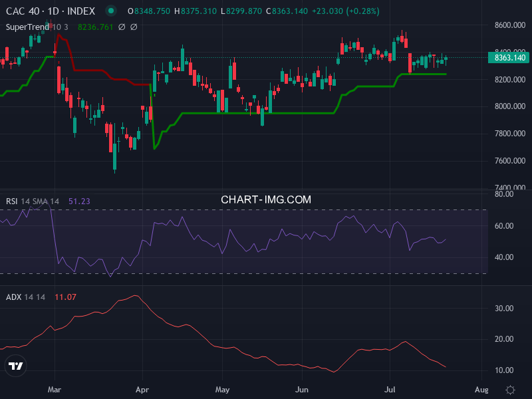Screen dimensions: 532x399
Task: Click SuperTrend value 8236.761
Action: pyautogui.click(x=95, y=27)
